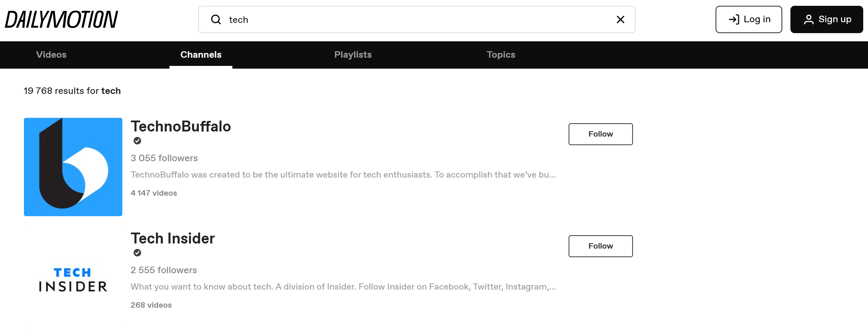Click into the search field containing tech
Image resolution: width=868 pixels, height=335 pixels.
click(417, 19)
